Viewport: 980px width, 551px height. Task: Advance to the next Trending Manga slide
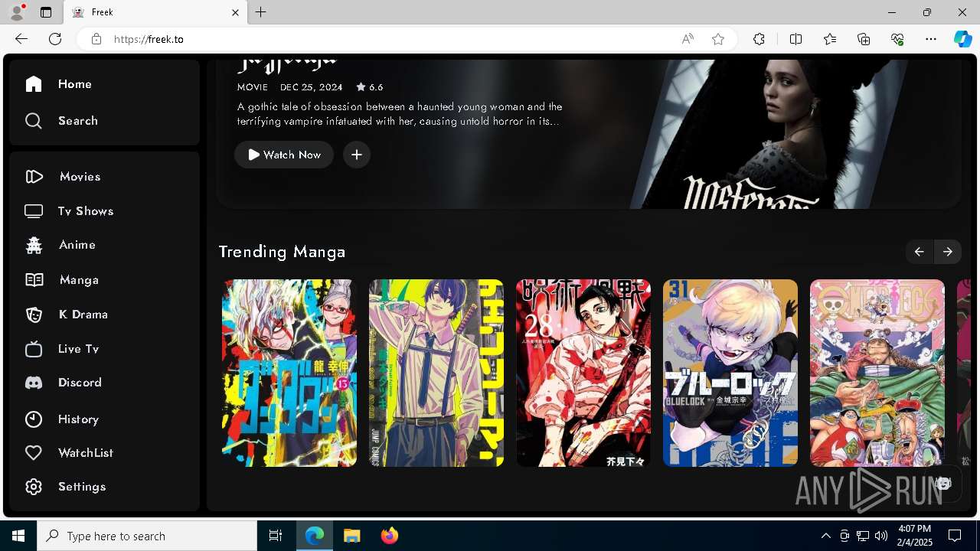tap(948, 252)
